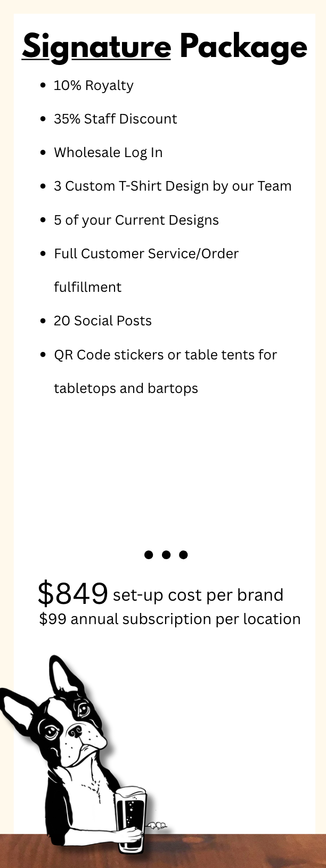Click the set-up cost per brand text
This screenshot has height=868, width=326.
tap(198, 595)
